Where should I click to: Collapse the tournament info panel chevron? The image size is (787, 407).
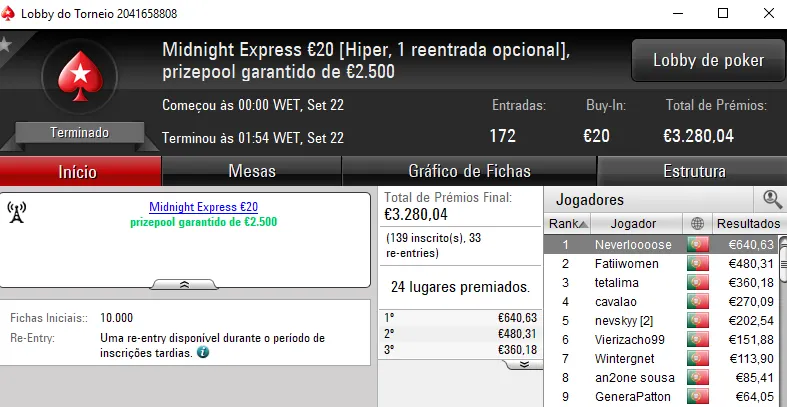[184, 285]
